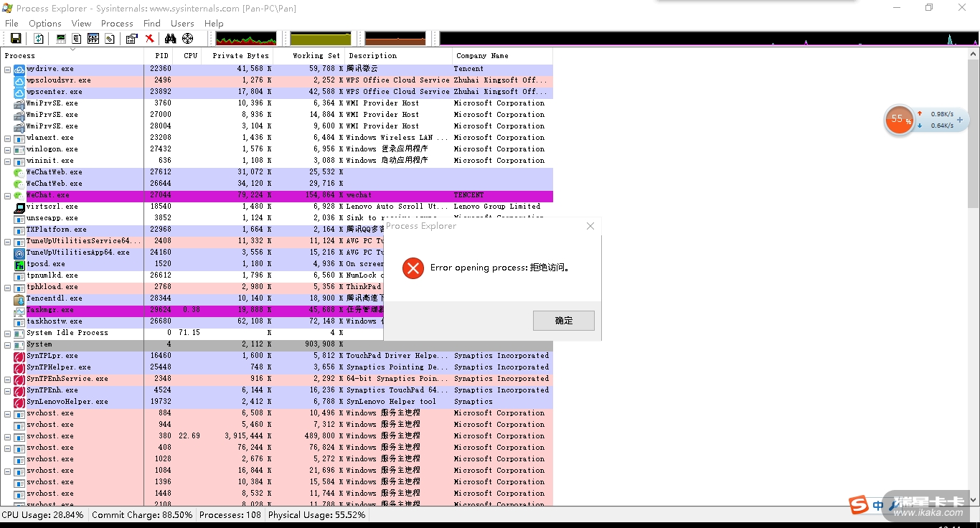Open the System Information toolbar icon
Screen dimensions: 980x528
61,39
